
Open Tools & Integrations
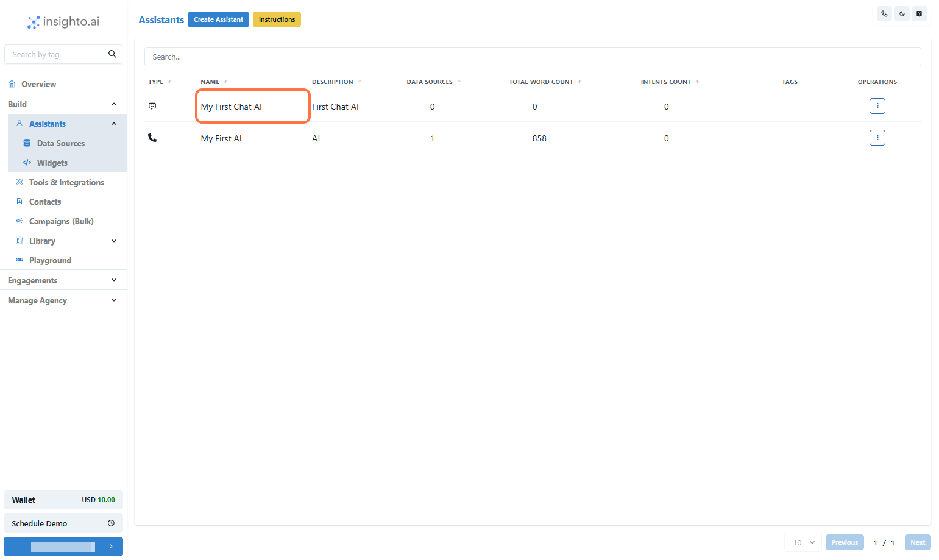[66, 182]
